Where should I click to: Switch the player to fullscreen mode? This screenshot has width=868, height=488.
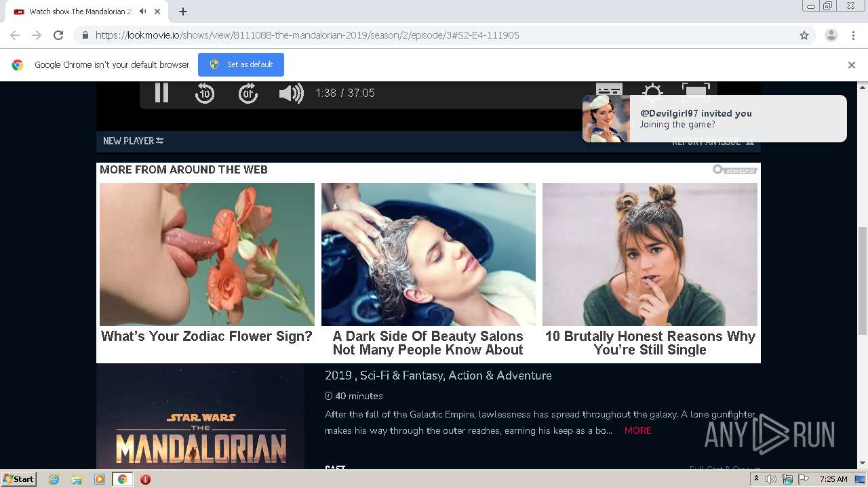coord(696,91)
